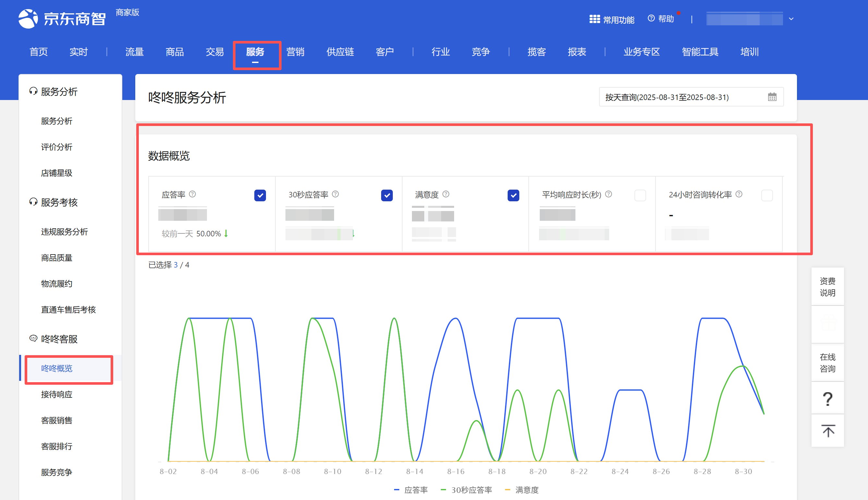
Task: Click the 在线咨询 floating button
Action: pos(827,362)
